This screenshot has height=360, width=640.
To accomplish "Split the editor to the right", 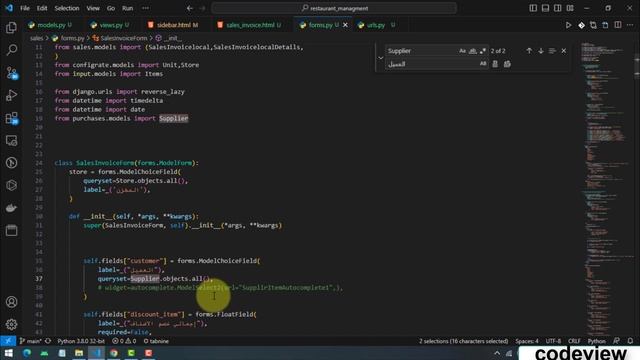I will 618,25.
